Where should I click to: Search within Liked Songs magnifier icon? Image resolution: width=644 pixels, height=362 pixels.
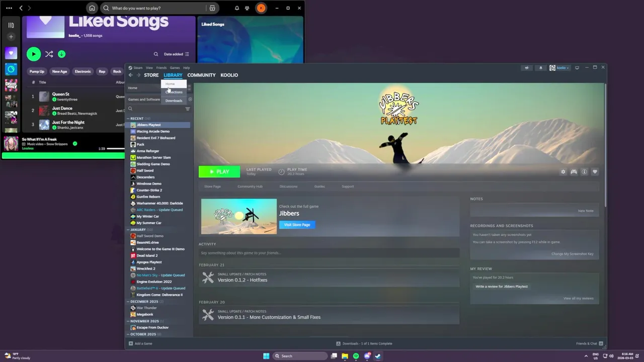156,54
